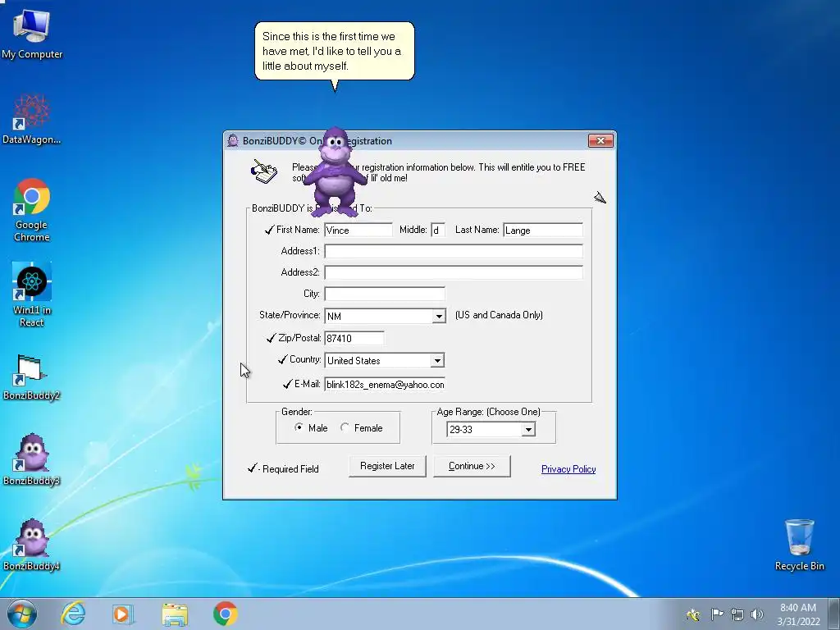The image size is (840, 630).
Task: Select the Recycle Bin icon
Action: click(x=799, y=545)
